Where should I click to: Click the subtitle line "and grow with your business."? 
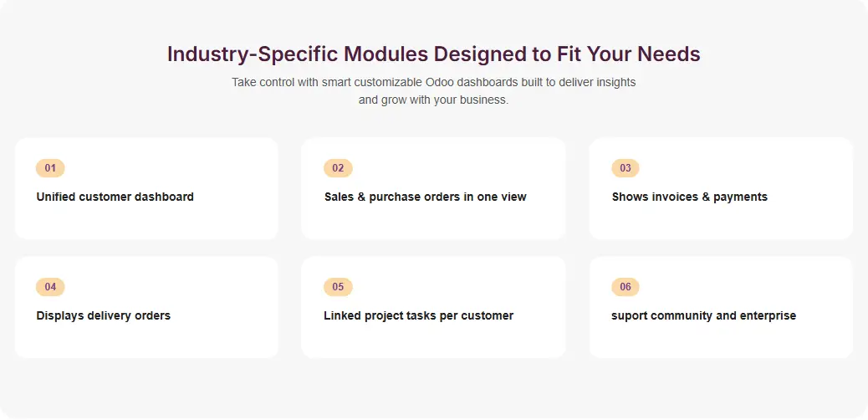[433, 100]
